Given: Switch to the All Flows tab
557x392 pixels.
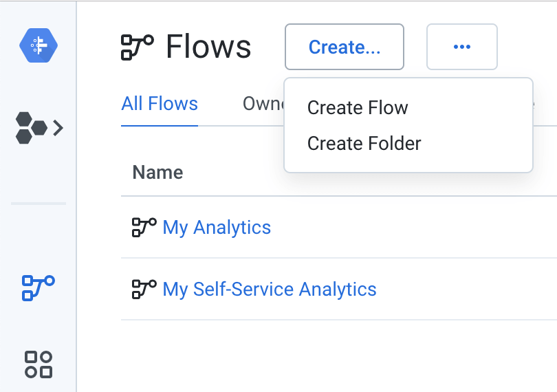Looking at the screenshot, I should (160, 104).
